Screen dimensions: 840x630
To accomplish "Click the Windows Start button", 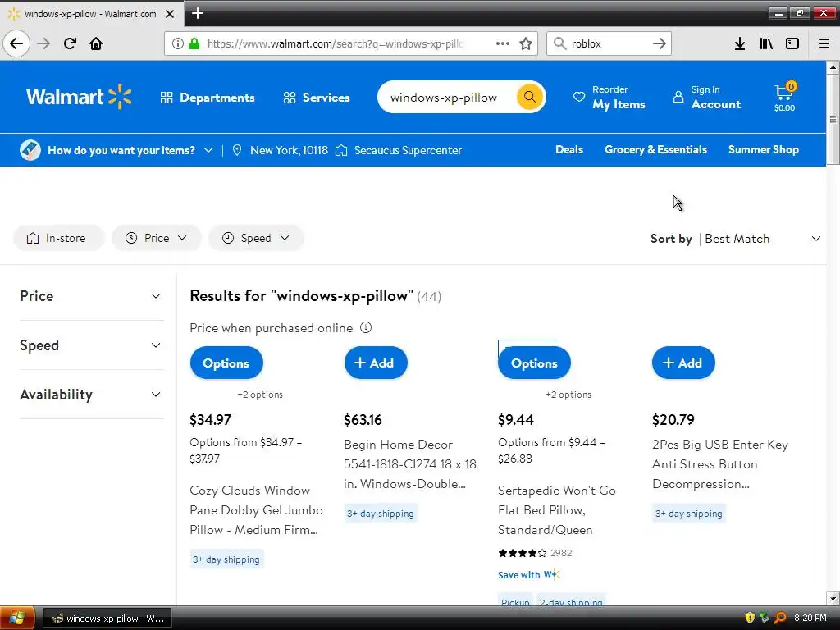I will coord(16,618).
